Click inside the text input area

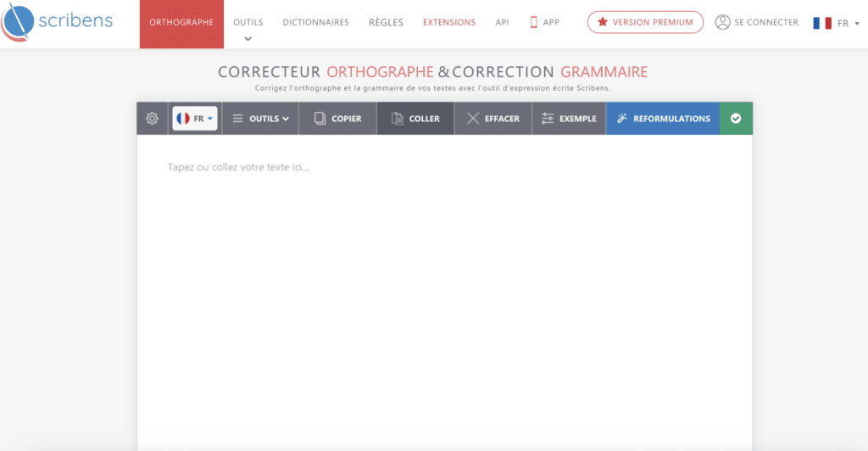point(444,280)
